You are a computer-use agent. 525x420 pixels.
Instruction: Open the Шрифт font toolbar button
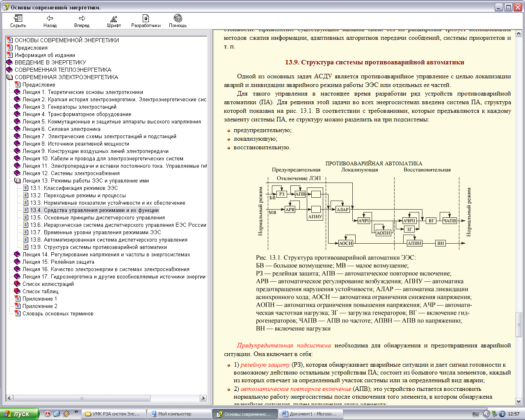click(114, 21)
